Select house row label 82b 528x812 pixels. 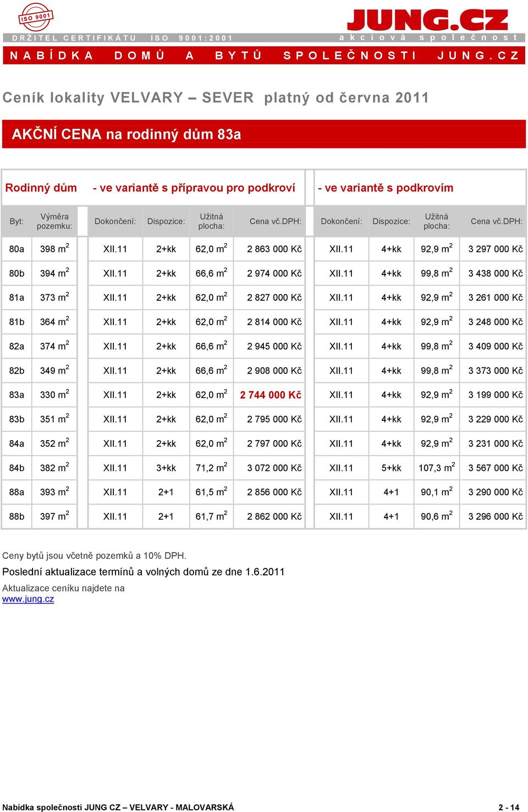(x=16, y=371)
